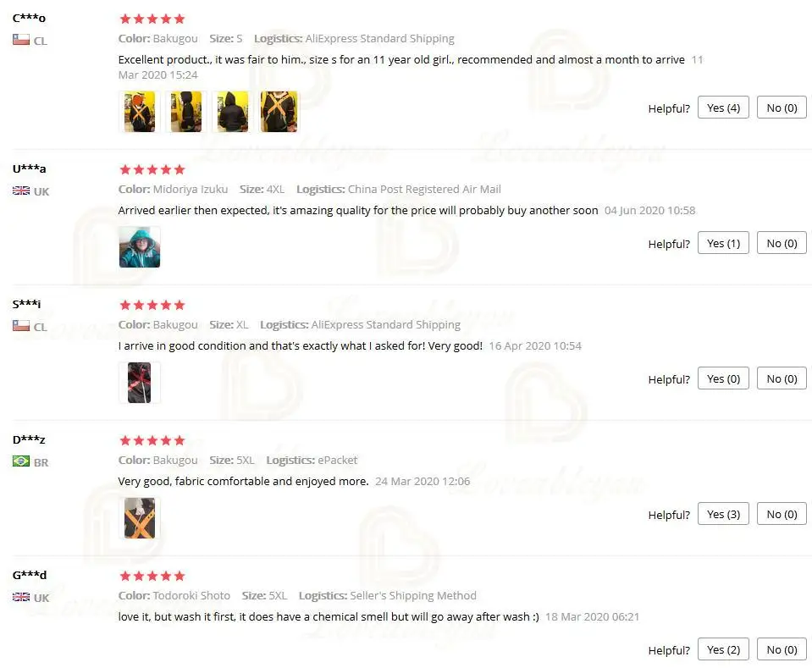Vote Yes (3) on D***z's review
This screenshot has height=668, width=812.
(x=723, y=514)
